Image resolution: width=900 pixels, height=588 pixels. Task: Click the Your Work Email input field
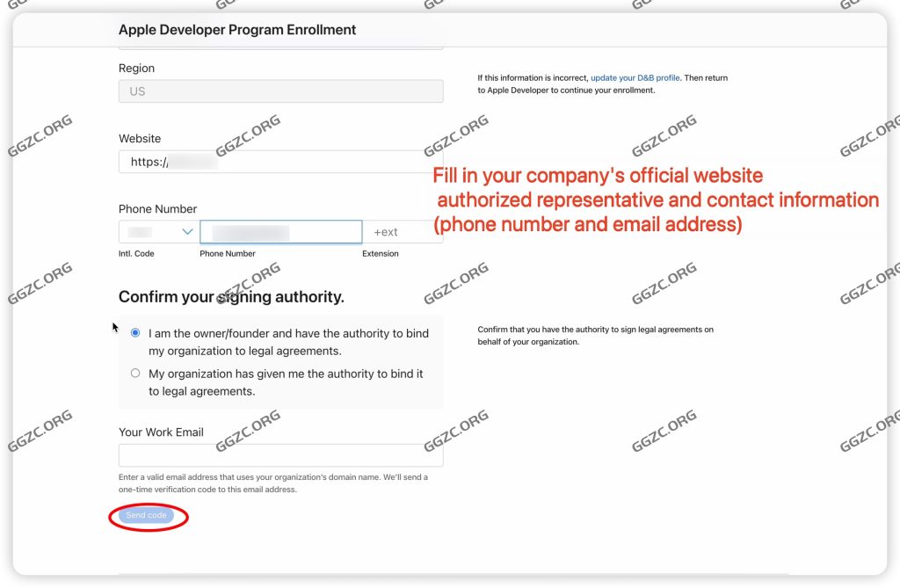coord(279,454)
